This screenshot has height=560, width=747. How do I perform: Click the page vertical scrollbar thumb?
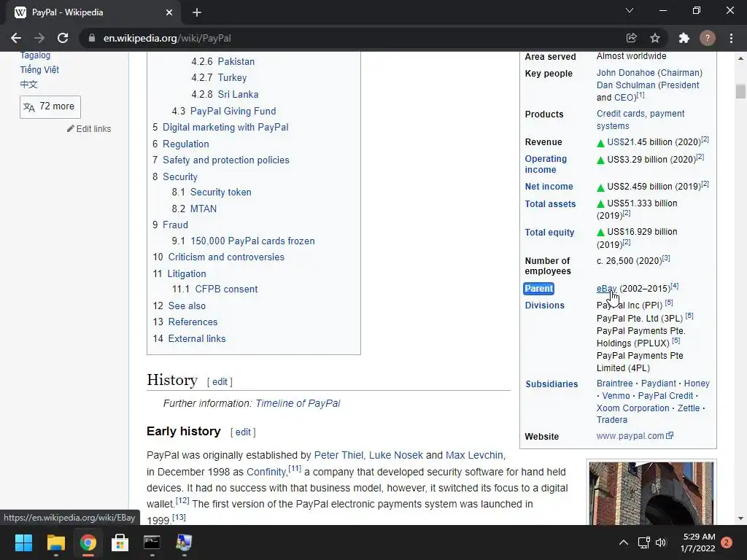(x=740, y=91)
